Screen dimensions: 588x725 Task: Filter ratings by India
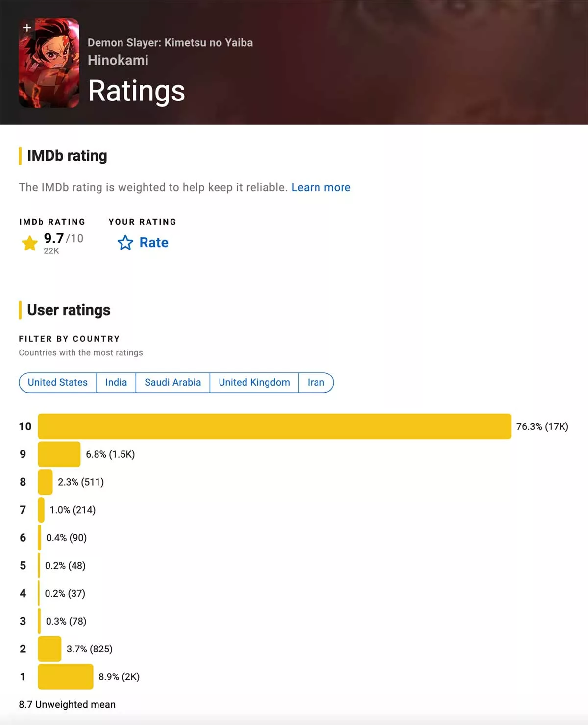pos(116,382)
